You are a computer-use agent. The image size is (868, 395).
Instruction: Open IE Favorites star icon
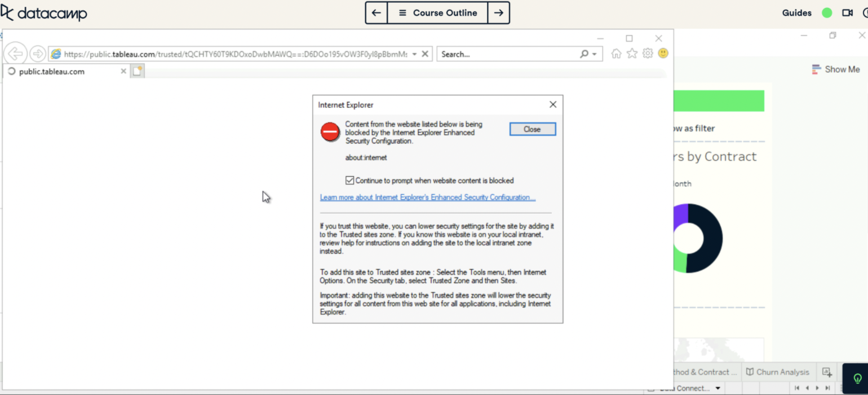[x=632, y=54]
